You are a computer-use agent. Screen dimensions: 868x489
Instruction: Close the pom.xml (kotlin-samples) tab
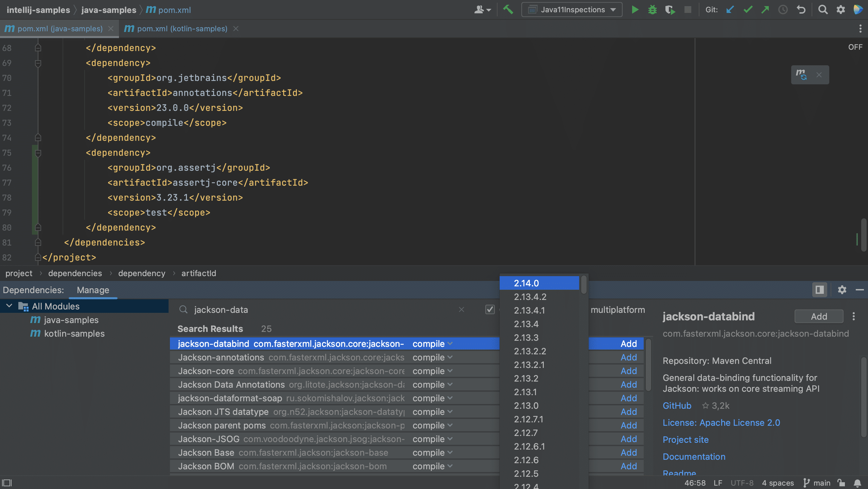tap(236, 29)
